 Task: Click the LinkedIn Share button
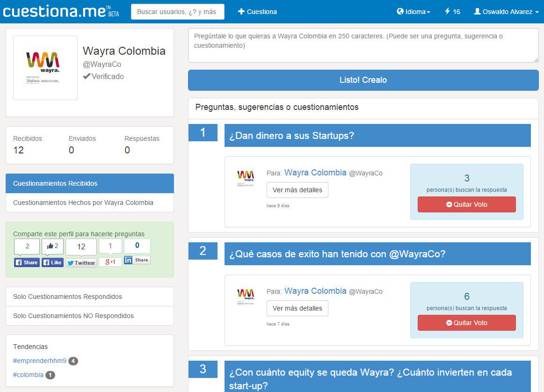[x=137, y=260]
